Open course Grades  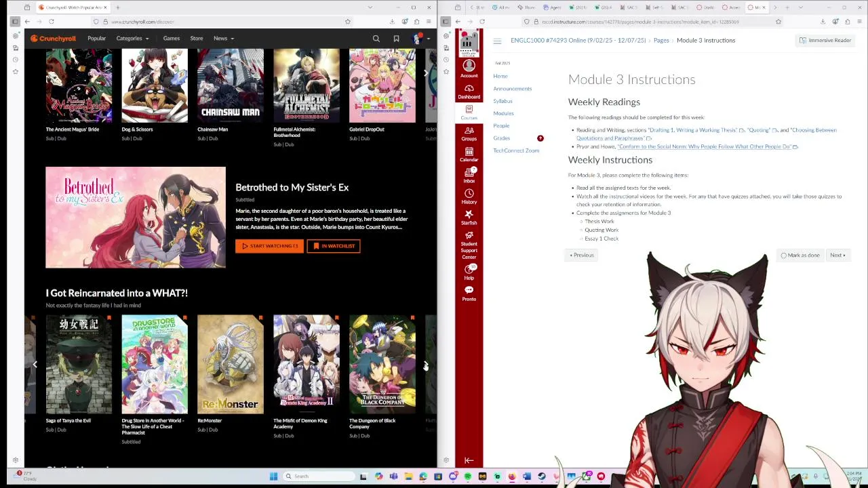(502, 138)
